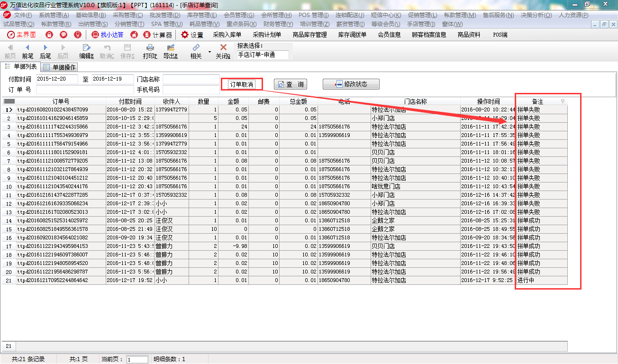Screen dimensions: 618x364
Task: Sort by the 付款时间 column header
Action: [x=130, y=101]
